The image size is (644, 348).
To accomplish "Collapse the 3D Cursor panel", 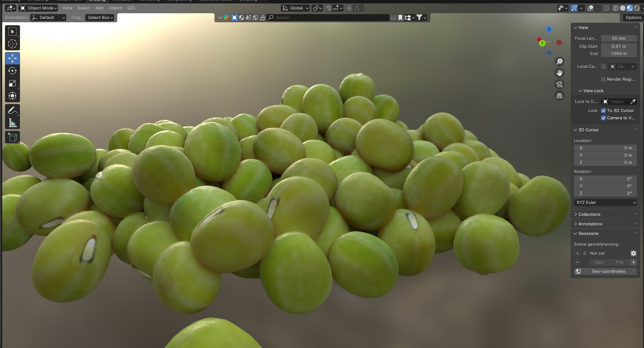I will [588, 130].
